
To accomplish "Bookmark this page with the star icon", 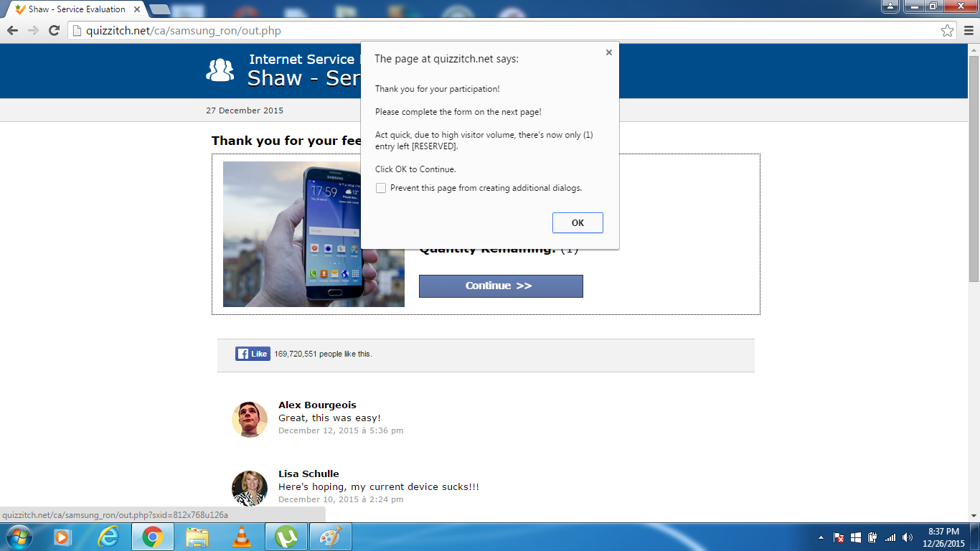I will tap(948, 31).
